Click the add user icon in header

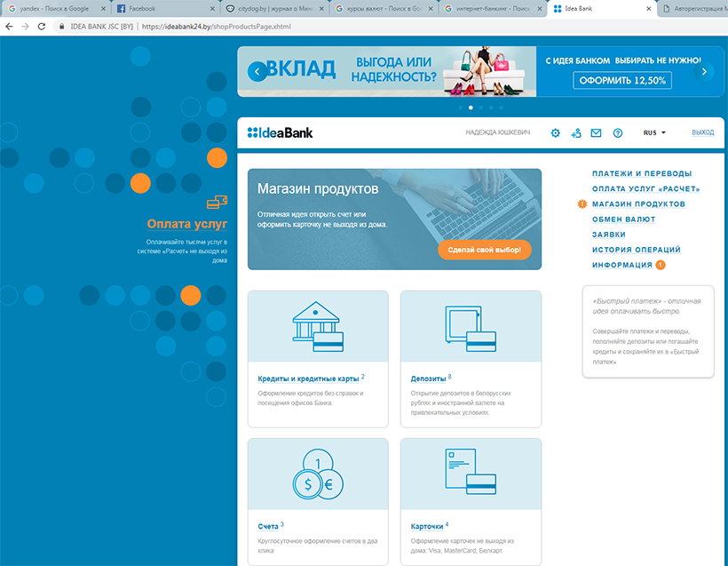tap(576, 133)
